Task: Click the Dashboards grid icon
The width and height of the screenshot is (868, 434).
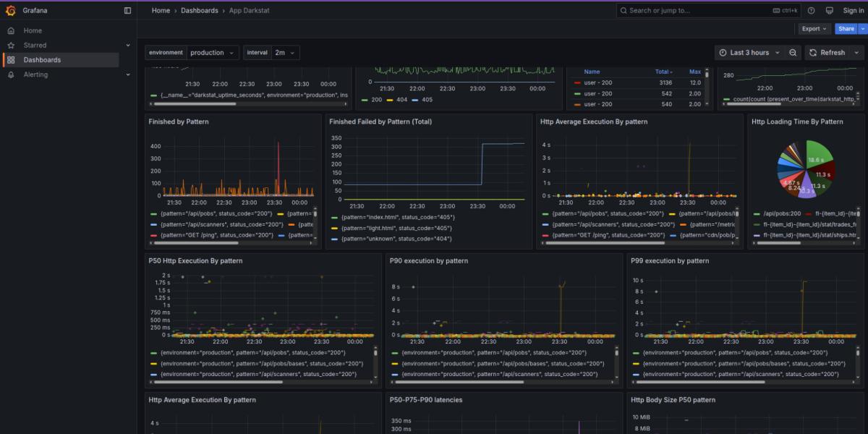Action: click(11, 59)
